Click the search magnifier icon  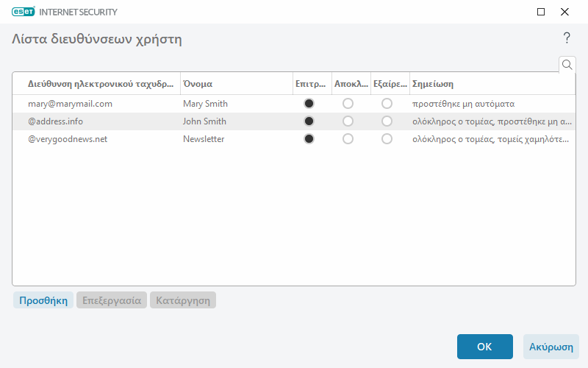567,65
